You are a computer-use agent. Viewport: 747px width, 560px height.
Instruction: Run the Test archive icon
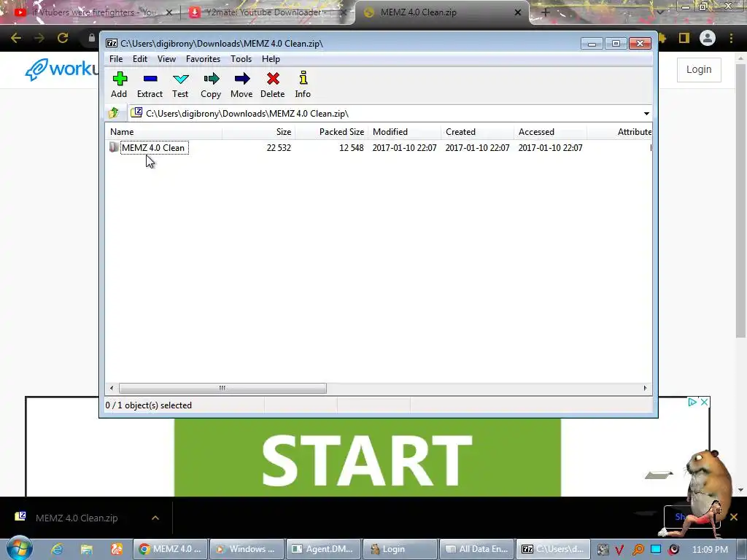coord(180,85)
